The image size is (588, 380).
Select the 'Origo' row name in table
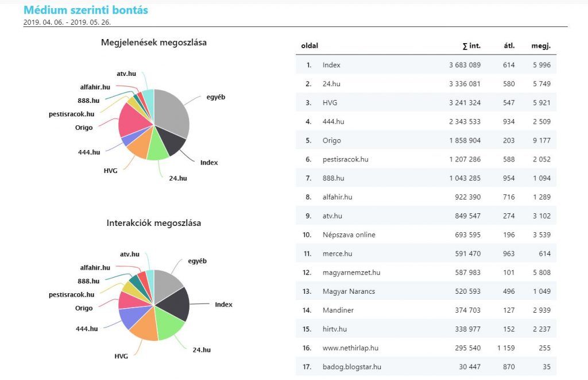click(331, 140)
